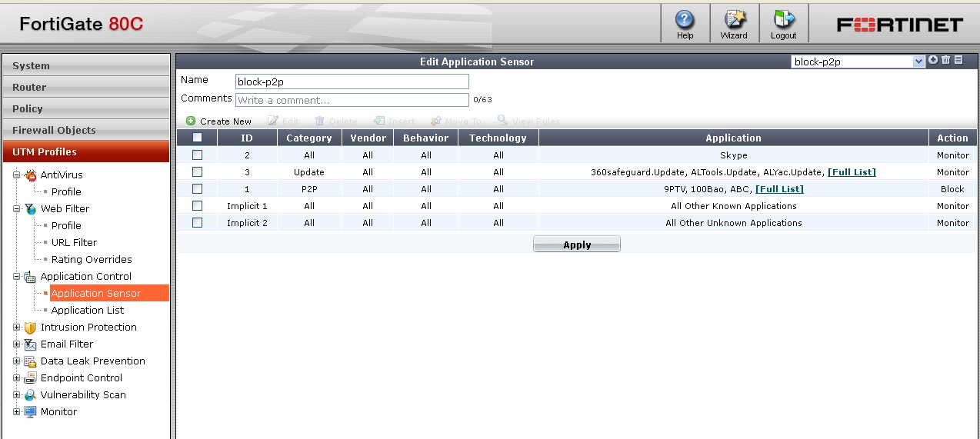980x439 pixels.
Task: Check the box for the Skype row
Action: 197,155
